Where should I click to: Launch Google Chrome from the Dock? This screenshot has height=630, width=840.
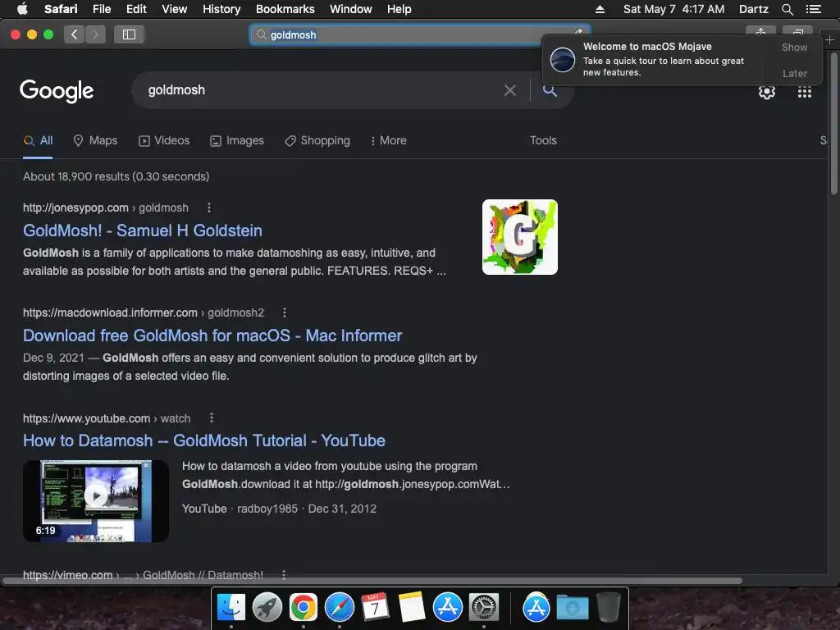tap(304, 608)
